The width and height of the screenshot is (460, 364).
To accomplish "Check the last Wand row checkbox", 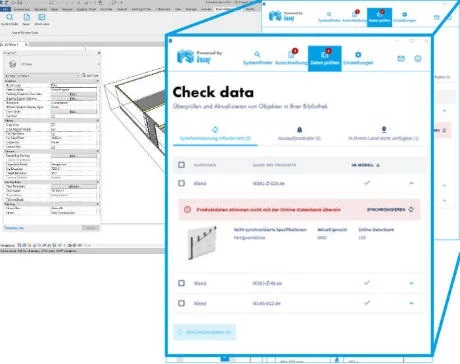I will [181, 303].
